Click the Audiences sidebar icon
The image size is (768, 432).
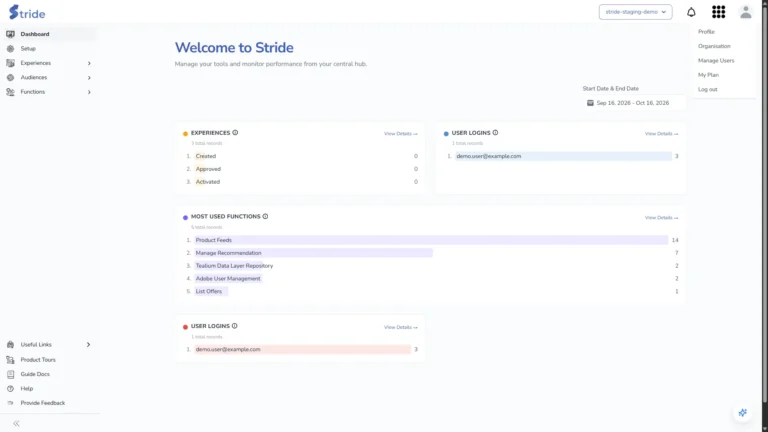[x=10, y=77]
